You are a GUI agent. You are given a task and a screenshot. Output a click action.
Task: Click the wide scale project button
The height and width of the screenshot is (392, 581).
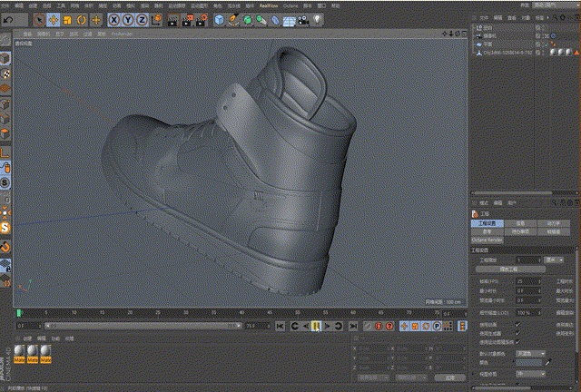coord(510,269)
